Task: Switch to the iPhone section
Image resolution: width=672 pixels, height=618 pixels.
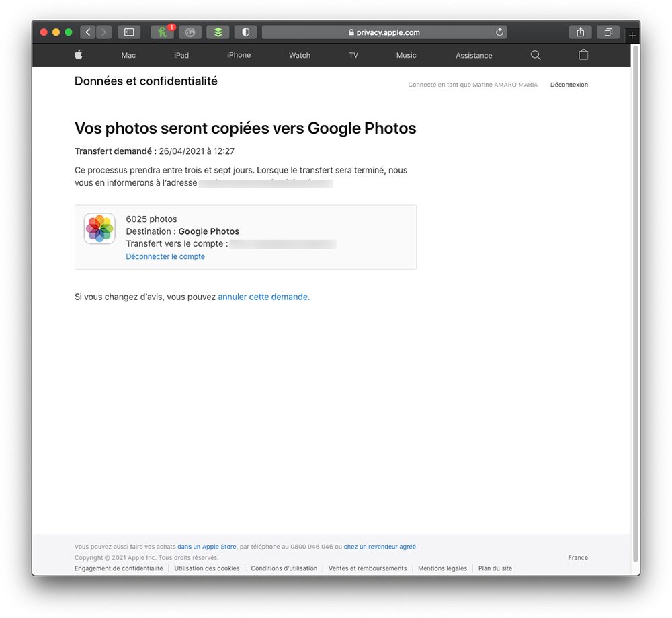Action: coord(239,55)
